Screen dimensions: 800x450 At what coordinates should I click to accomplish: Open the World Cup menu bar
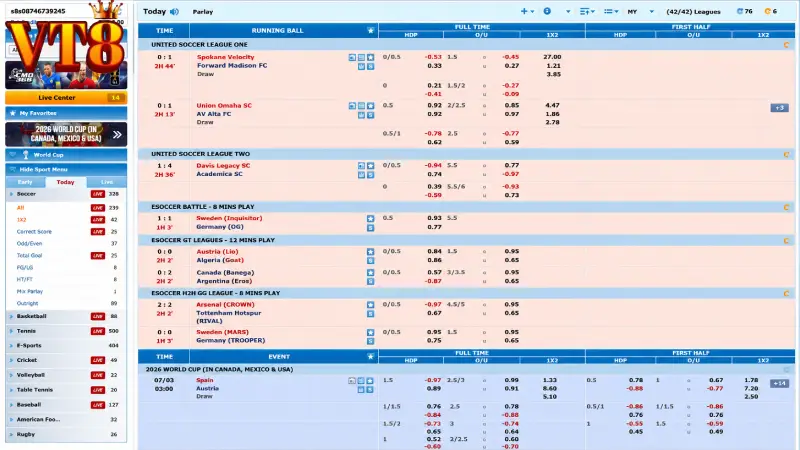[x=66, y=155]
